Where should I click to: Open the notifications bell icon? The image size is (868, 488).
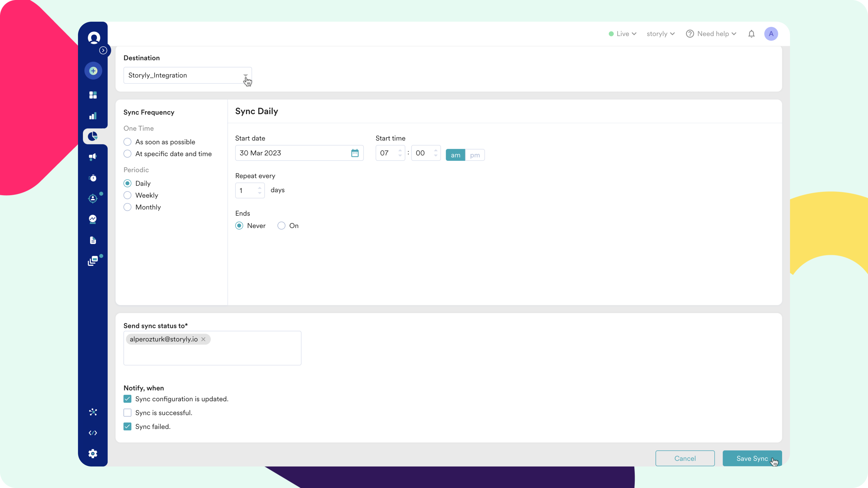(x=751, y=34)
